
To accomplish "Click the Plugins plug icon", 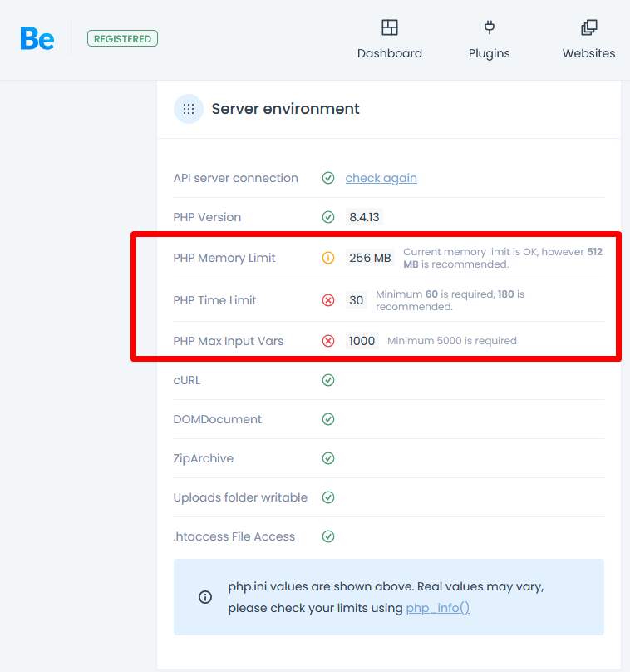I will 490,27.
